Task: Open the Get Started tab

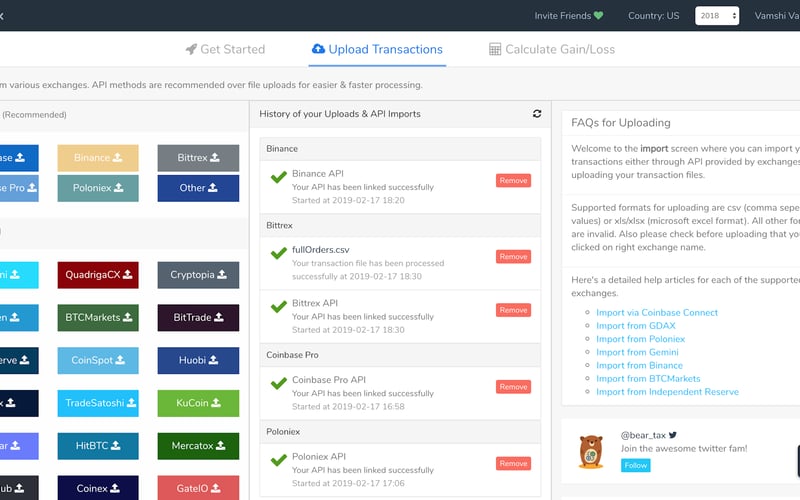Action: point(225,49)
